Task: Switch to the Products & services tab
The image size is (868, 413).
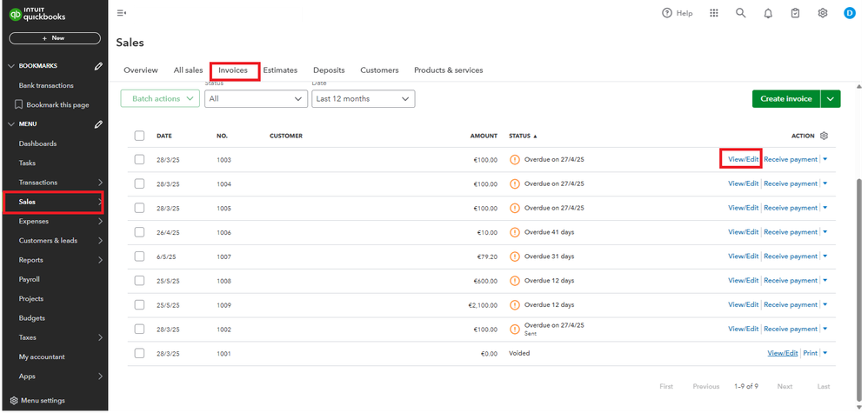Action: pyautogui.click(x=449, y=70)
